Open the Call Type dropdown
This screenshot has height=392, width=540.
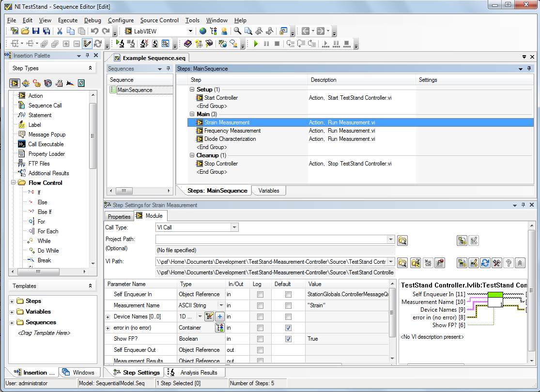point(234,227)
